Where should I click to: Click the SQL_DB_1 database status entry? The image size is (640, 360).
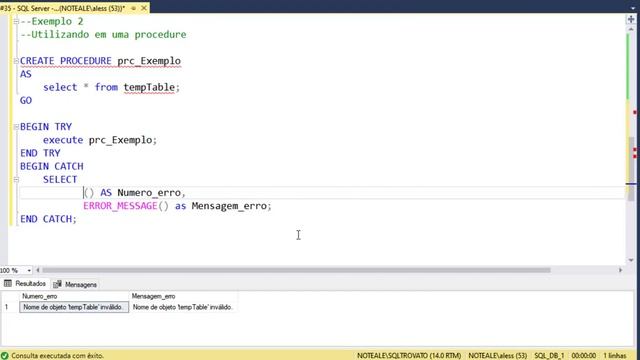click(x=549, y=356)
